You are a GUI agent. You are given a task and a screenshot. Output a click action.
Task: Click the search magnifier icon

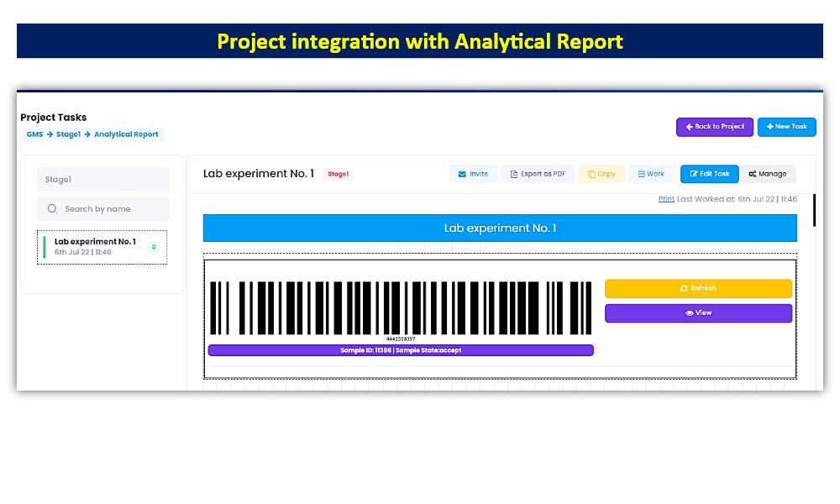52,209
